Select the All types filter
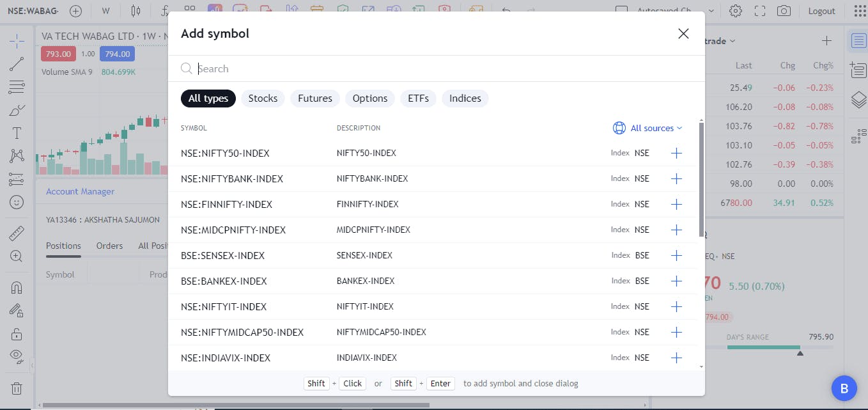The height and width of the screenshot is (410, 868). [208, 98]
